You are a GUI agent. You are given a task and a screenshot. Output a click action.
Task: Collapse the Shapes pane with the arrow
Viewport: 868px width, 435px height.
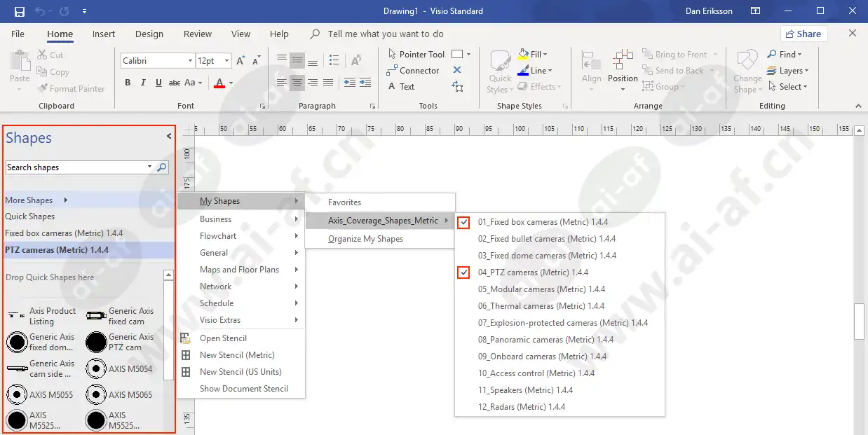click(169, 137)
